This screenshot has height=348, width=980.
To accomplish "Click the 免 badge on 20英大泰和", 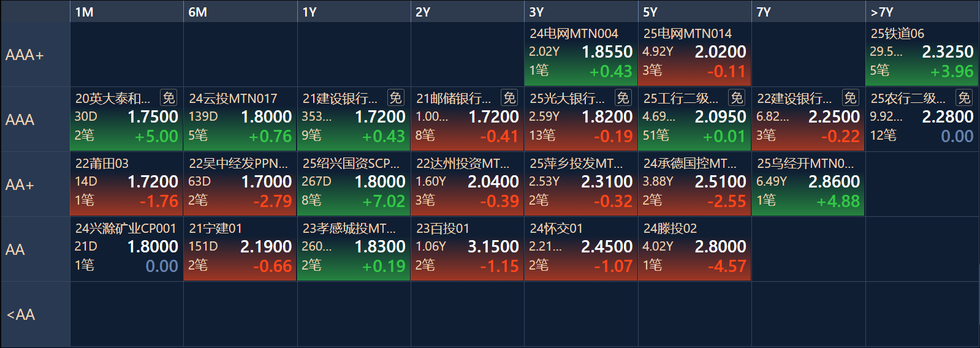I will click(169, 97).
